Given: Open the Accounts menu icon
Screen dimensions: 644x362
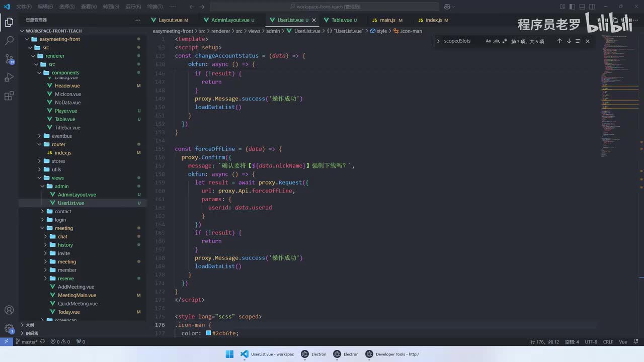Looking at the screenshot, I should pyautogui.click(x=9, y=310).
